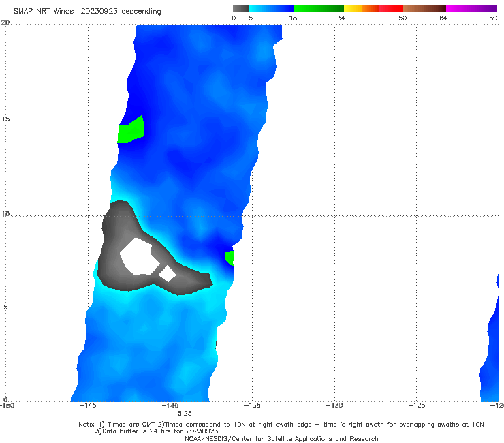
Task: Click the latitude axis label '15'
Action: 5,119
